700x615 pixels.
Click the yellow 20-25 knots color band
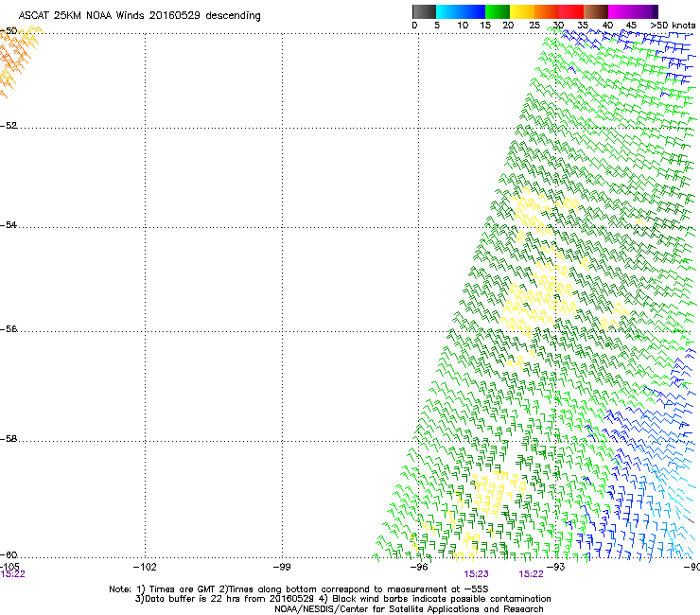click(522, 11)
